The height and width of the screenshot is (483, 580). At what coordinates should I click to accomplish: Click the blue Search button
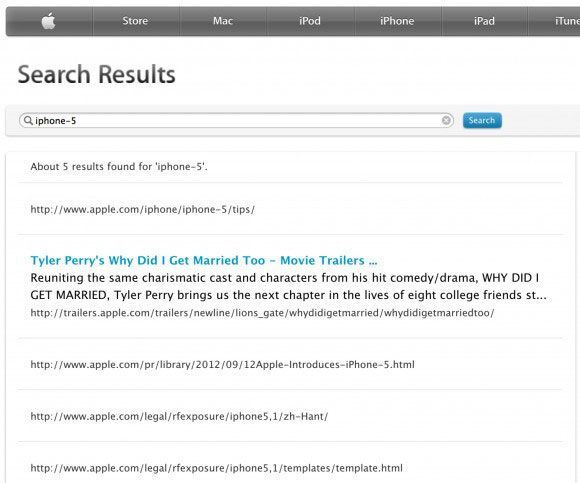(x=482, y=120)
